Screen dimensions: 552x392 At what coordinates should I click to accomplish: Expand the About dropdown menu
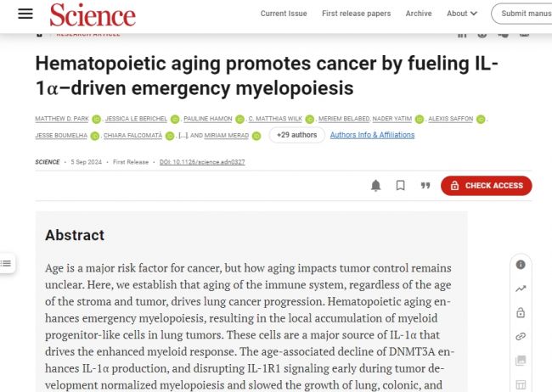[462, 14]
